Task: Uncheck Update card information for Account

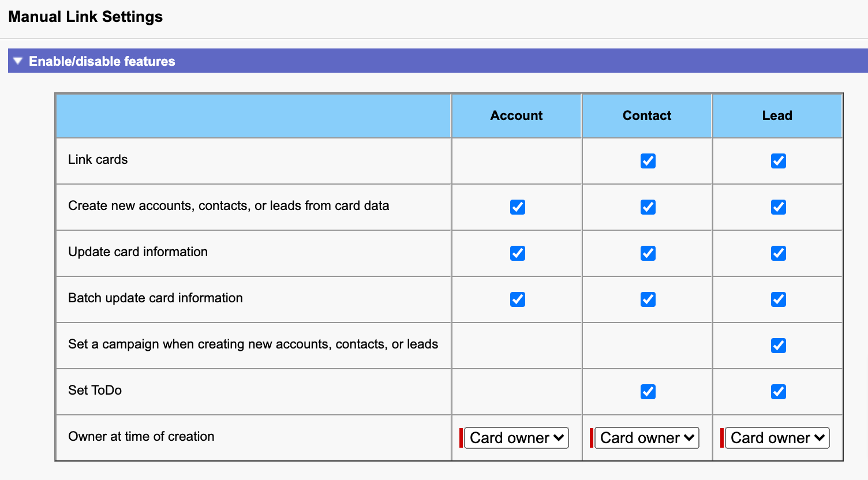Action: 517,253
